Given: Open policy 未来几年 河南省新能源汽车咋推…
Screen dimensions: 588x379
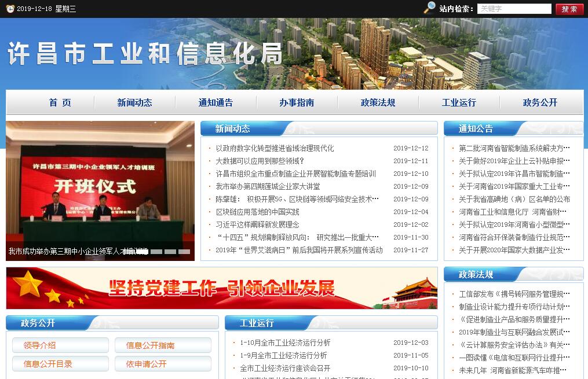Looking at the screenshot, I should [x=513, y=370].
